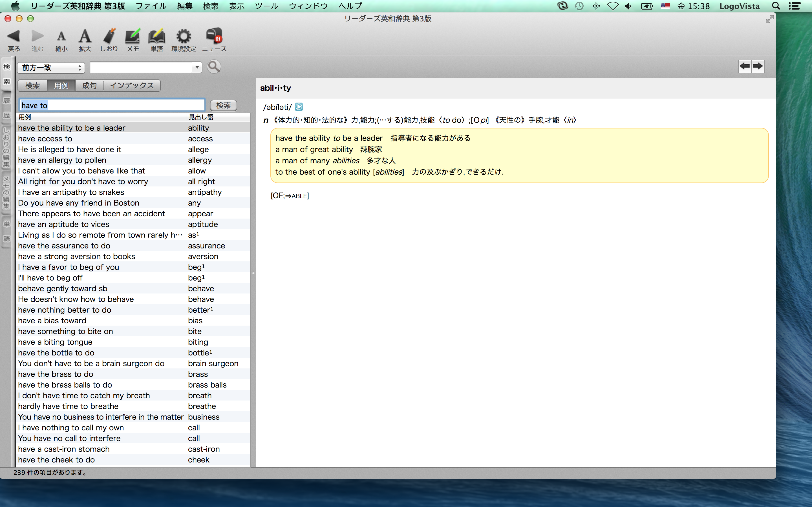Screen dimensions: 812x507
Task: Expand the search history dropdown arrow
Action: pyautogui.click(x=197, y=67)
